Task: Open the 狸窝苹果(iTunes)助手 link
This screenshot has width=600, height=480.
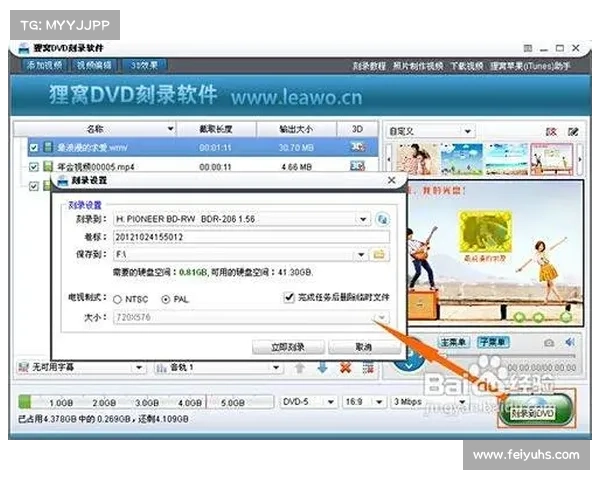Action: [530, 66]
